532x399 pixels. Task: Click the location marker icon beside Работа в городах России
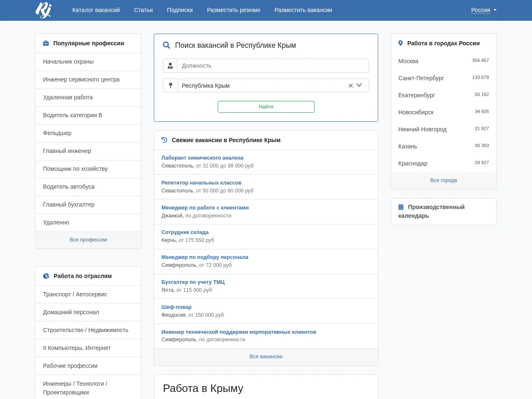pyautogui.click(x=401, y=43)
